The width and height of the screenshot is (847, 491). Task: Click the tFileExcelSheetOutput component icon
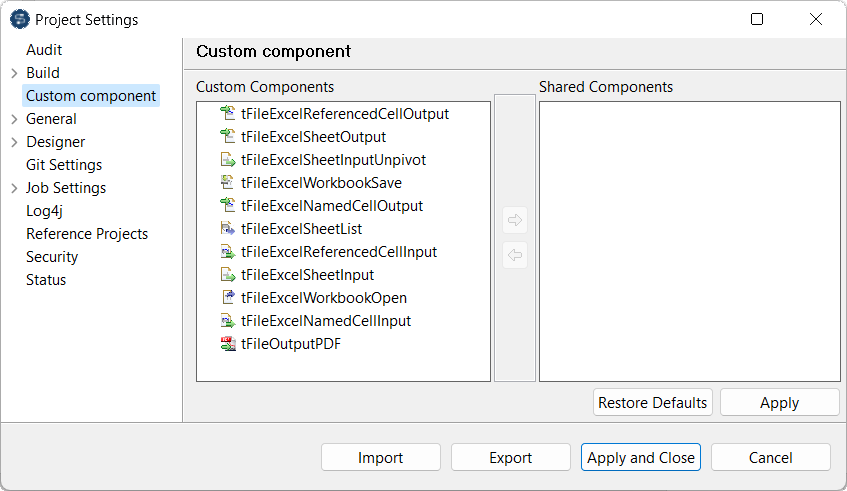[227, 137]
